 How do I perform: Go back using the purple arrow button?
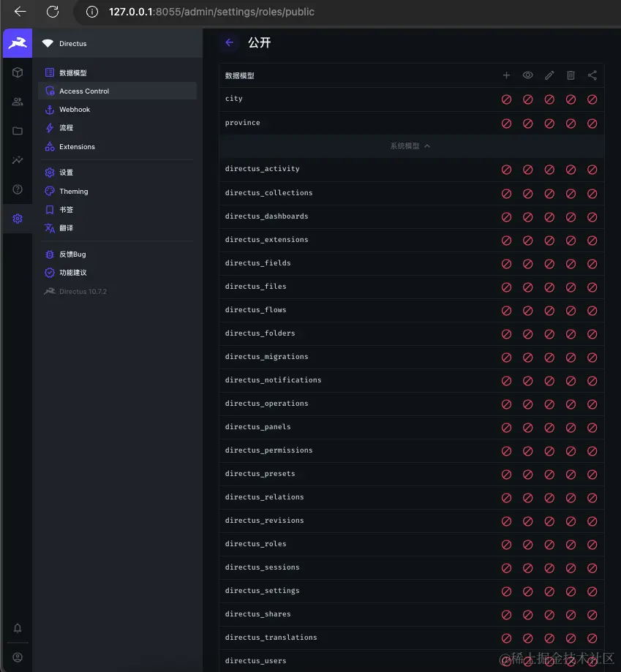click(230, 43)
